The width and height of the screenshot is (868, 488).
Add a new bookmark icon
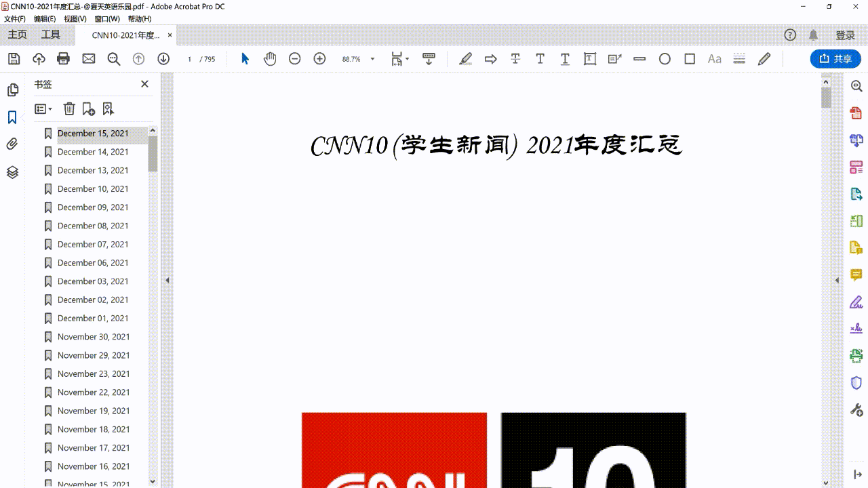tap(88, 108)
